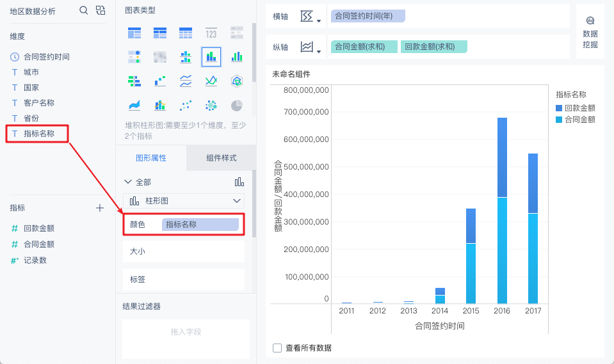
Task: Click the chart type panel scrollbar
Action: 254,52
